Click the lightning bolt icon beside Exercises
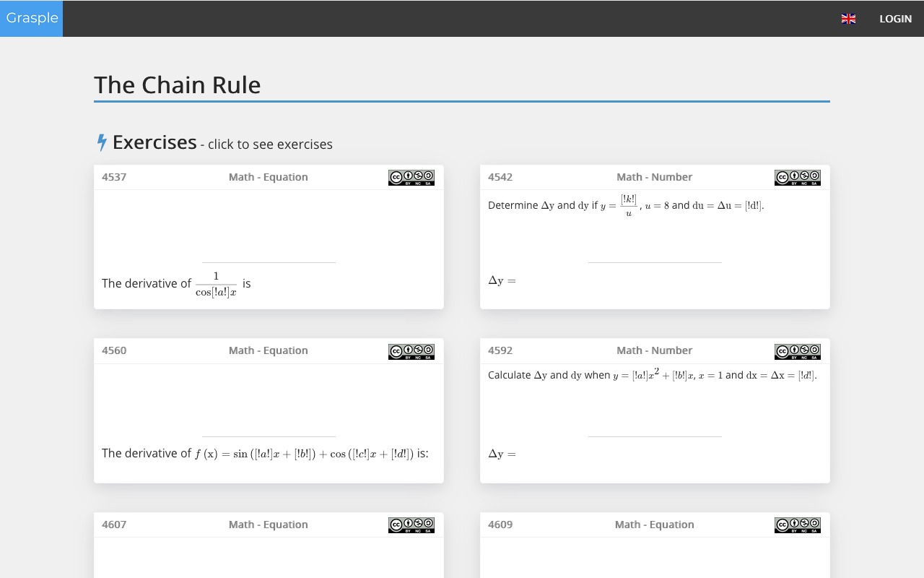This screenshot has height=578, width=924. pyautogui.click(x=102, y=143)
